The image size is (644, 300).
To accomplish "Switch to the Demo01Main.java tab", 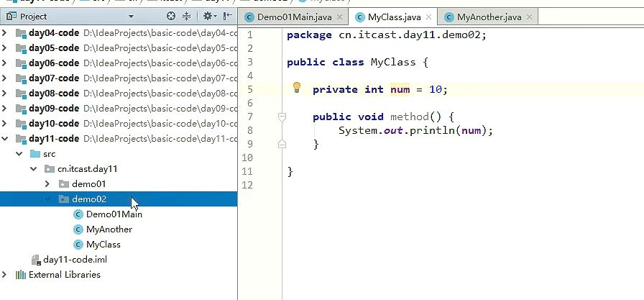I will (294, 17).
